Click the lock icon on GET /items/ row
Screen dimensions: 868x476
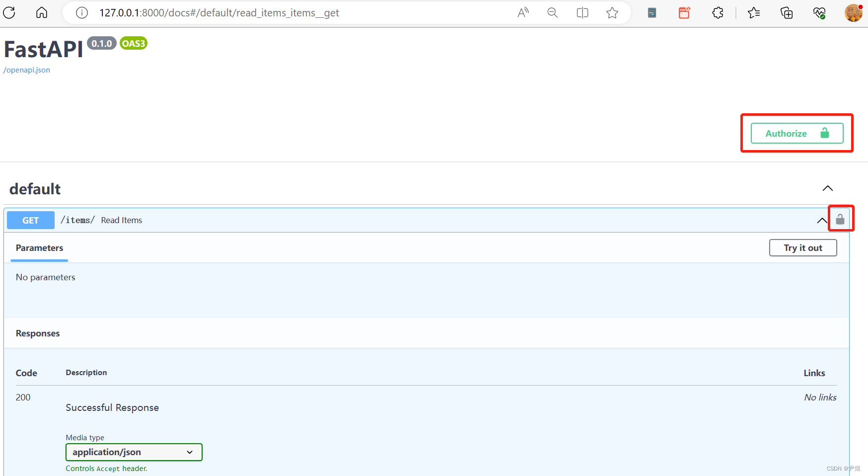pyautogui.click(x=840, y=219)
